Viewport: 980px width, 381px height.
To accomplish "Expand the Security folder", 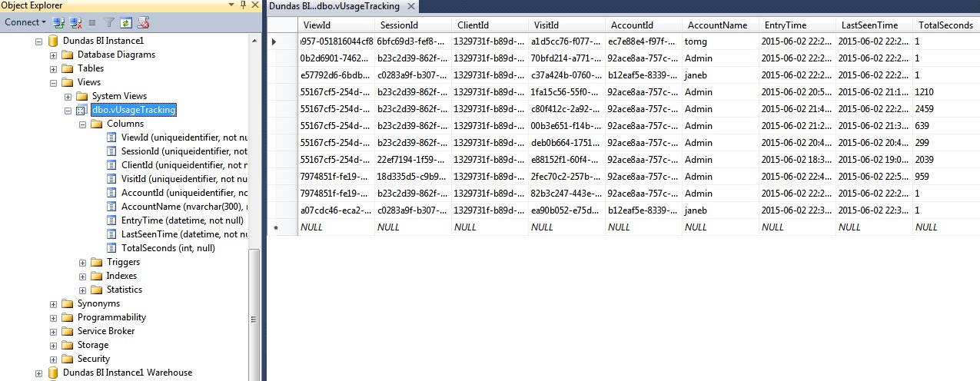I will pos(53,359).
